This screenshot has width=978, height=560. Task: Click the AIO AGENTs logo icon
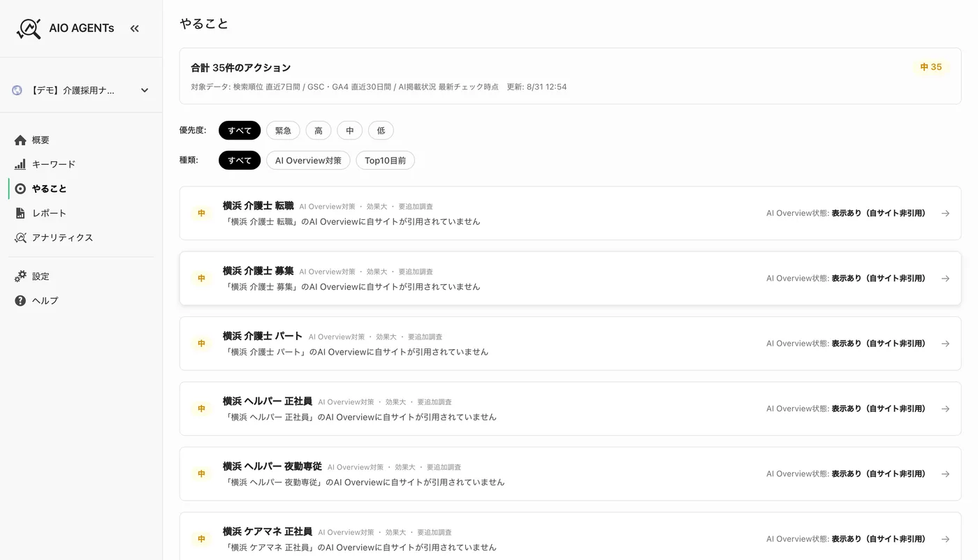pyautogui.click(x=29, y=29)
